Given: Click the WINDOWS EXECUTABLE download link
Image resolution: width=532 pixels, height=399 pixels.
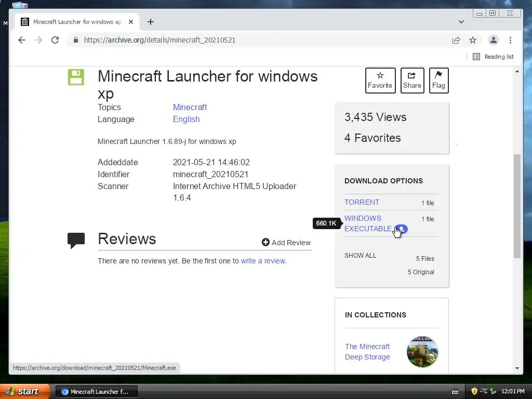Looking at the screenshot, I should click(x=368, y=223).
